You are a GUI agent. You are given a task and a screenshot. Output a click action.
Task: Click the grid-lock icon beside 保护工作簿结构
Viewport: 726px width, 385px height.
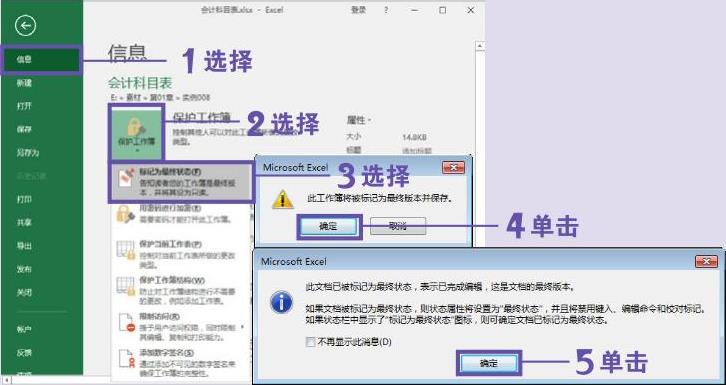tap(125, 286)
